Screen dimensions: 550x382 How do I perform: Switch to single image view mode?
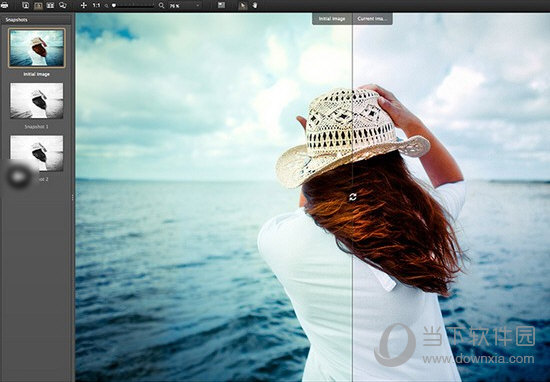(26, 5)
